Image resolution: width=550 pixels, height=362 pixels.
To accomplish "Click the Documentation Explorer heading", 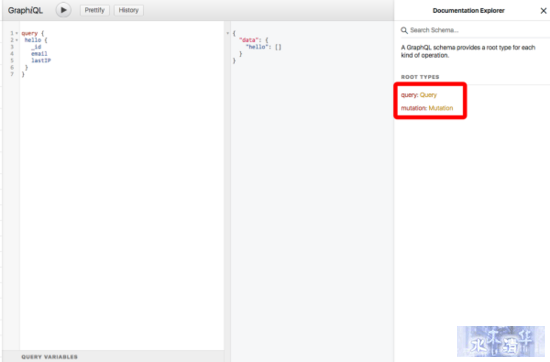I will pyautogui.click(x=469, y=11).
